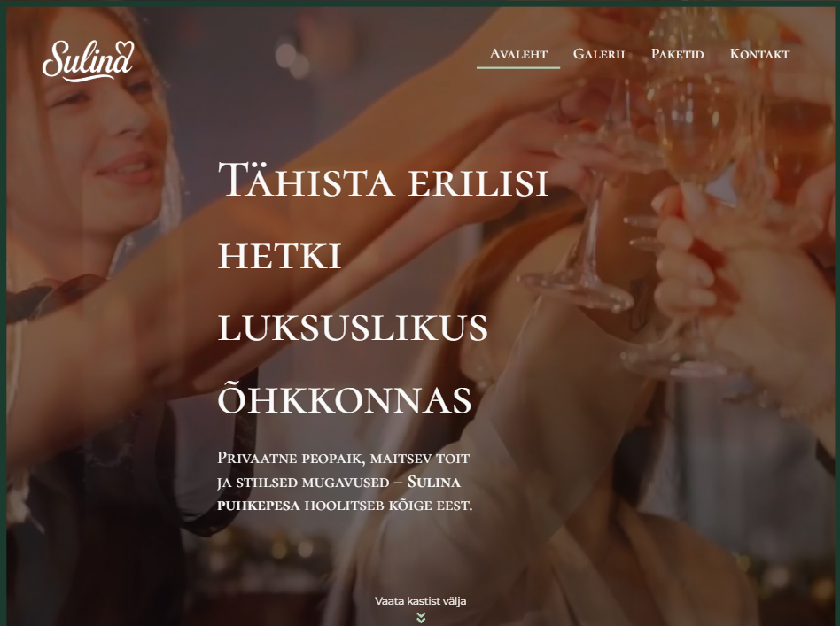Click the word luksuslikus in the headline
The width and height of the screenshot is (840, 626).
point(353,328)
